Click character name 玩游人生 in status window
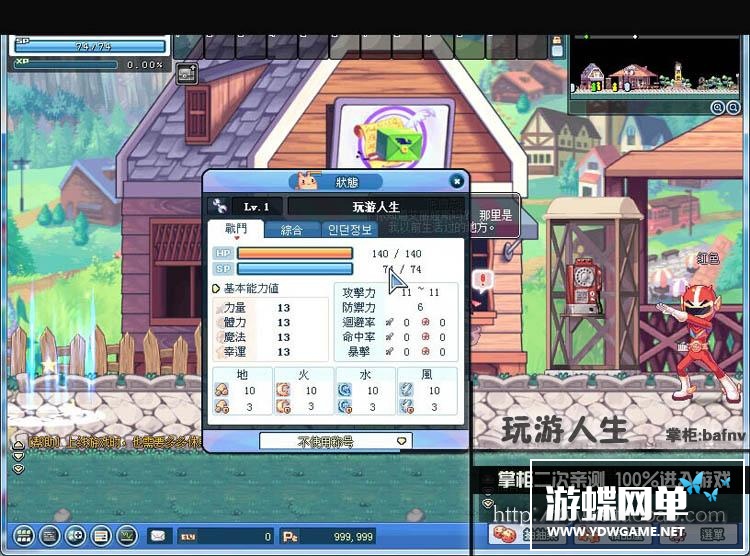The image size is (750, 556). (376, 207)
